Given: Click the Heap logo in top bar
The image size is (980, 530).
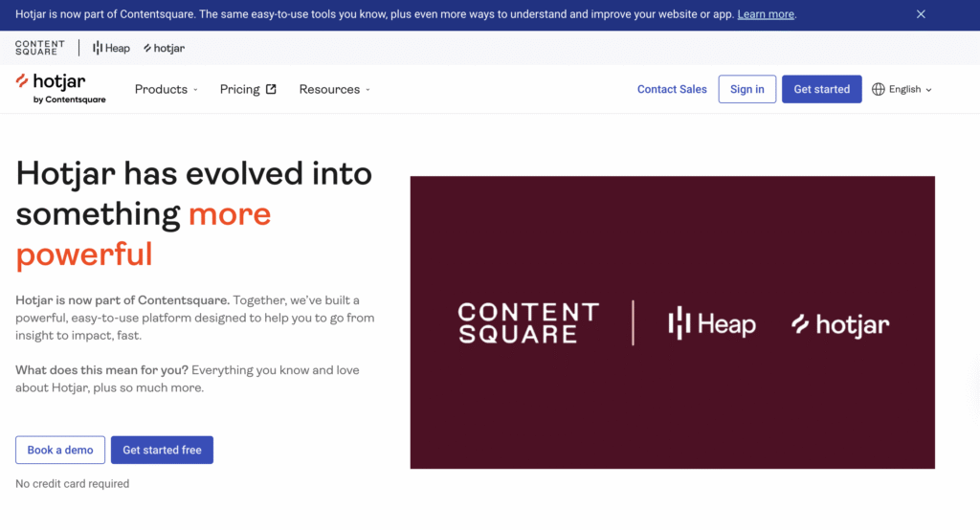Looking at the screenshot, I should click(x=111, y=48).
